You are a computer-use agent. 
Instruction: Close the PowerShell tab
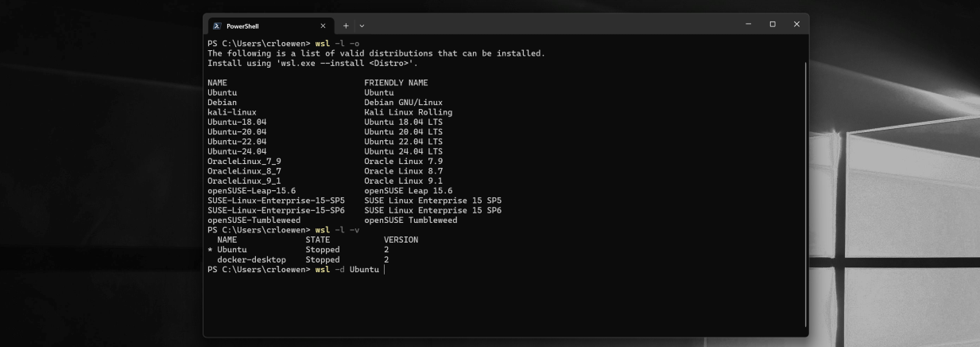click(323, 25)
